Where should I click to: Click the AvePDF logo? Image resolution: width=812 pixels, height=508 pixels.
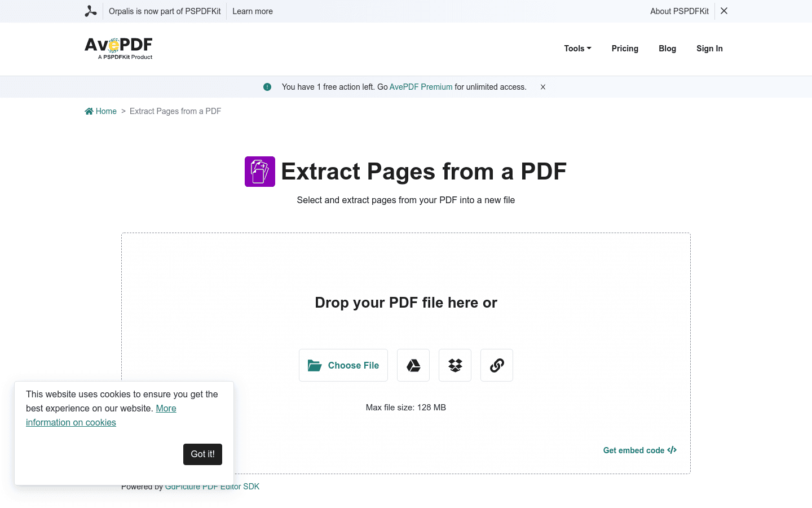point(118,49)
